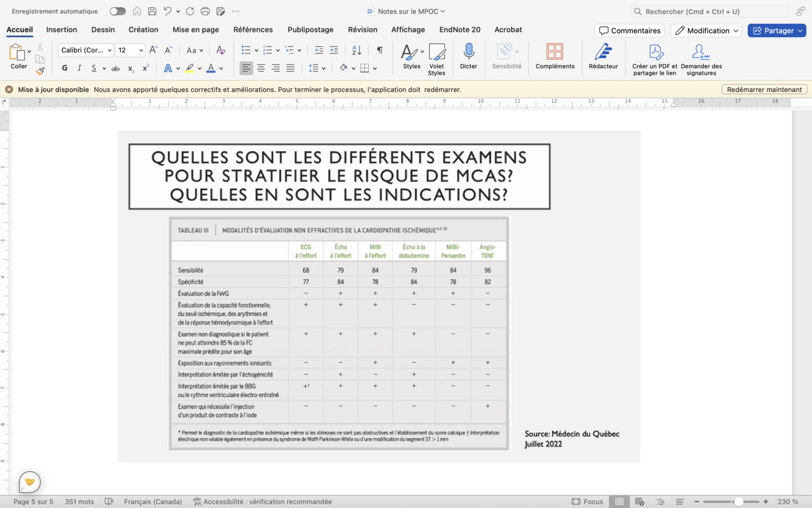Click the Rechercher search field
The image size is (812, 508).
click(709, 12)
